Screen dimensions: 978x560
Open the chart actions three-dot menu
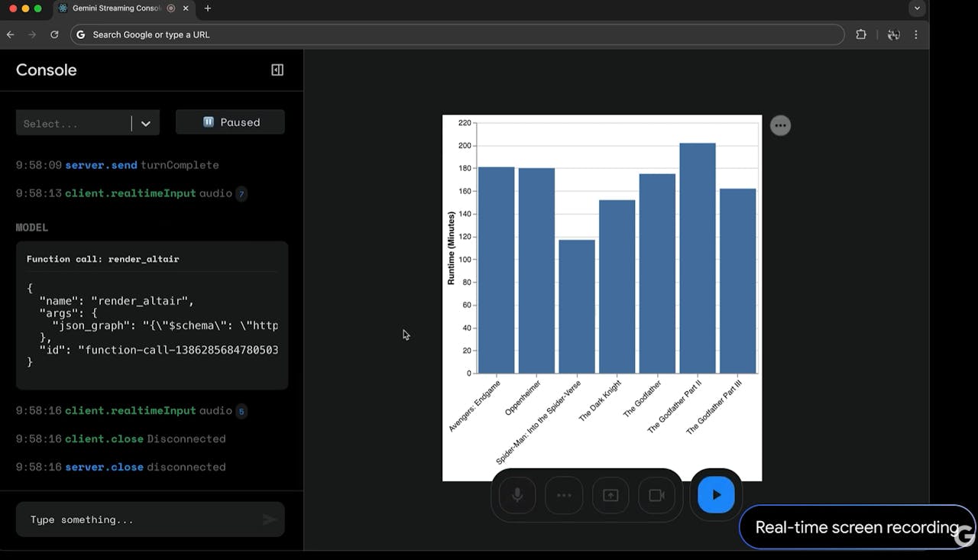coord(780,125)
